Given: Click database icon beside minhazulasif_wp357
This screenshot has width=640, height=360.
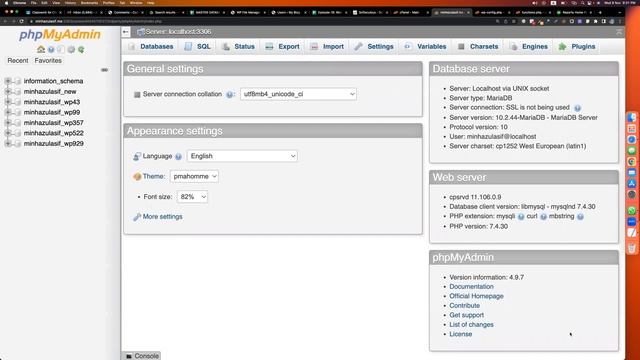Looking at the screenshot, I should point(18,123).
